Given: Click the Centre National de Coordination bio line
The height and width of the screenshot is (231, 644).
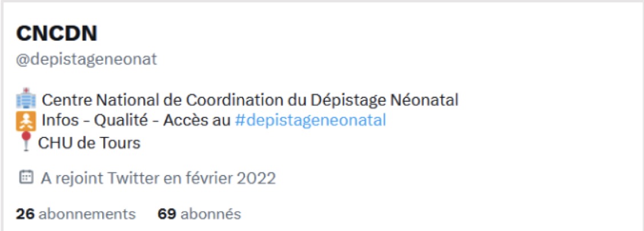Looking at the screenshot, I should 250,101.
